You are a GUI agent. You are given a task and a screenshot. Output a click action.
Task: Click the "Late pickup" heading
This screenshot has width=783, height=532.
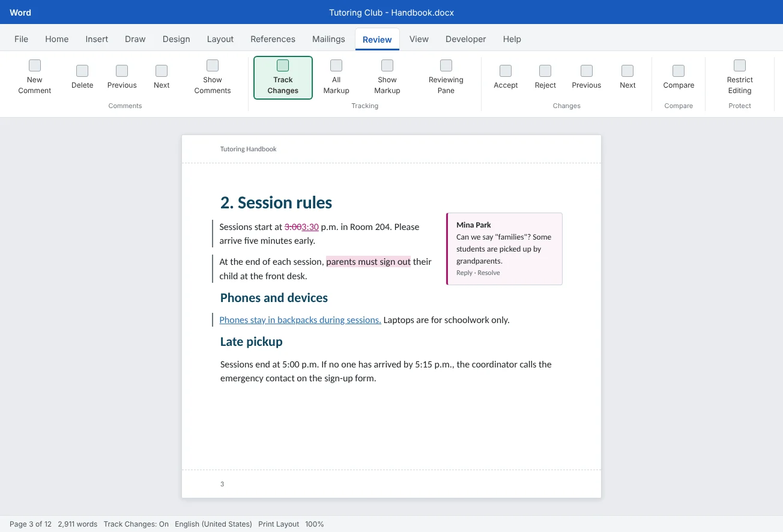(251, 342)
